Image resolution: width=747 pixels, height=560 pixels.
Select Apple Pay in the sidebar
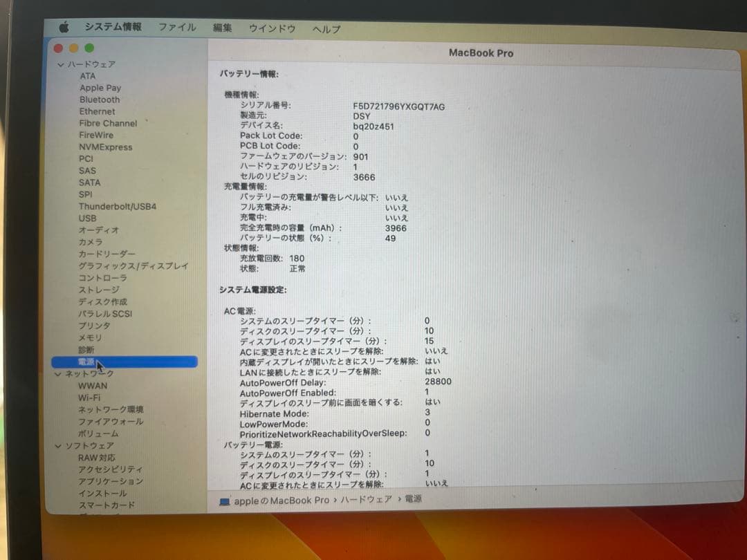tap(100, 88)
